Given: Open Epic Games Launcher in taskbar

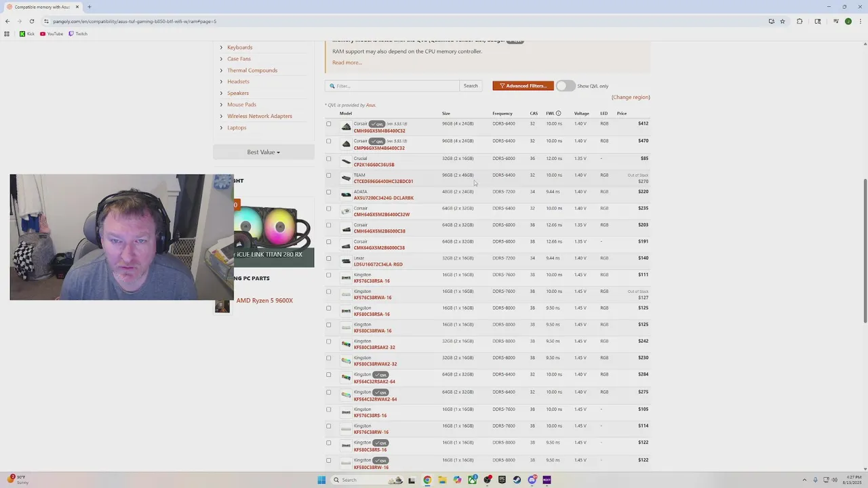Looking at the screenshot, I should click(x=502, y=480).
